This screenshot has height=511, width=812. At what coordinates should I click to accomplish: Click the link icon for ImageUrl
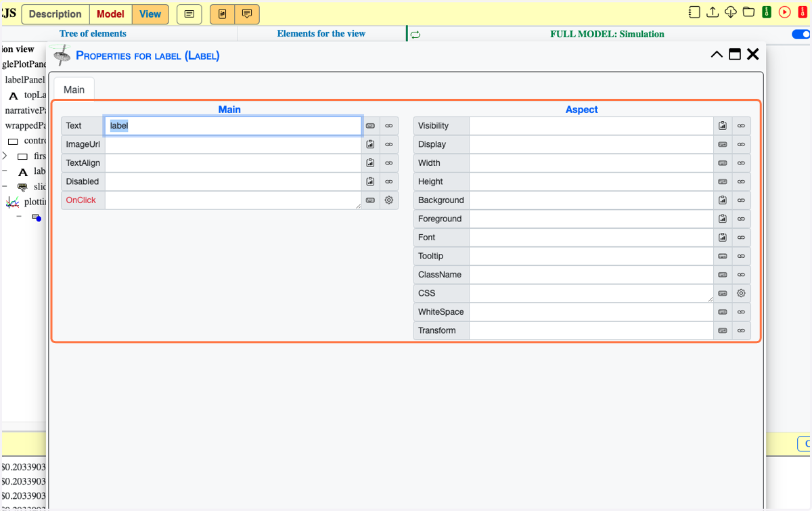(389, 144)
